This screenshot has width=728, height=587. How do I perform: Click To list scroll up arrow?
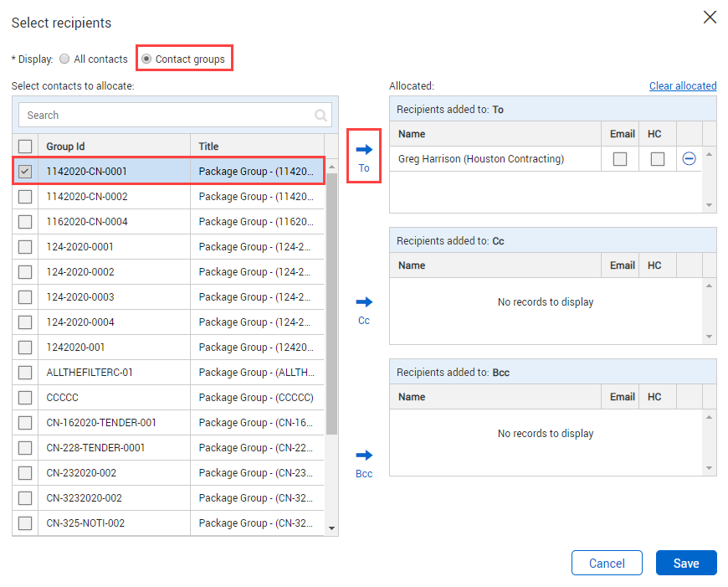point(709,154)
